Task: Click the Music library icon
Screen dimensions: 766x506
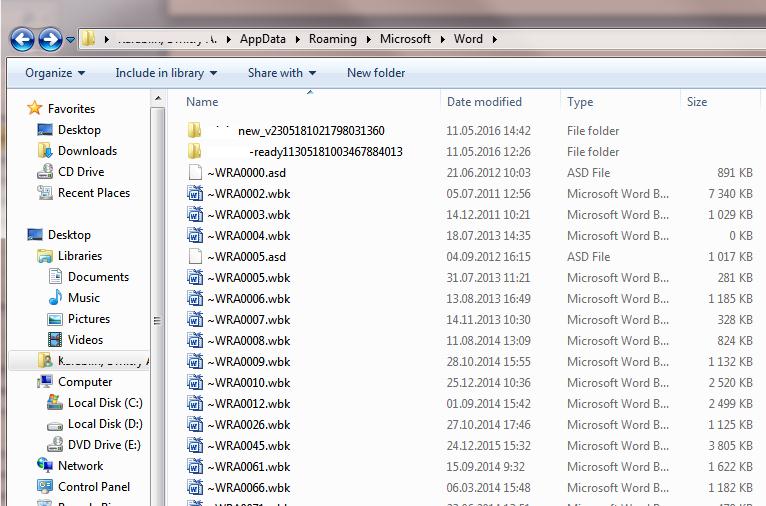Action: [x=56, y=298]
